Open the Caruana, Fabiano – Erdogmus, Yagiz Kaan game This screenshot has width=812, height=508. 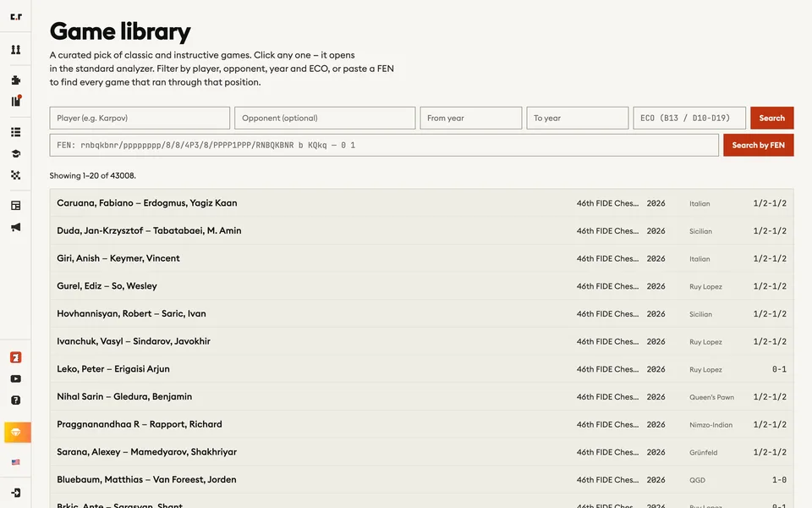[421, 203]
